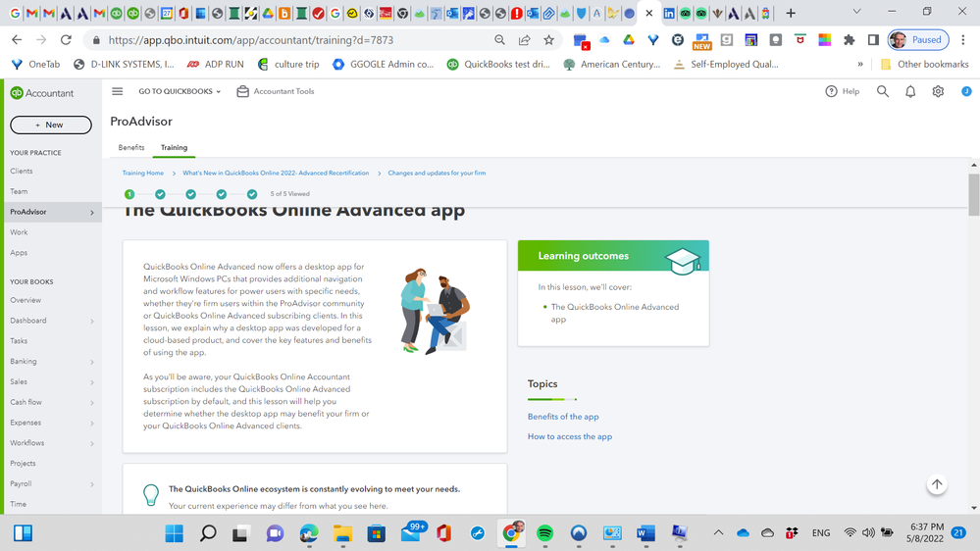This screenshot has width=980, height=551.
Task: Show hidden system tray icons
Action: click(x=718, y=533)
